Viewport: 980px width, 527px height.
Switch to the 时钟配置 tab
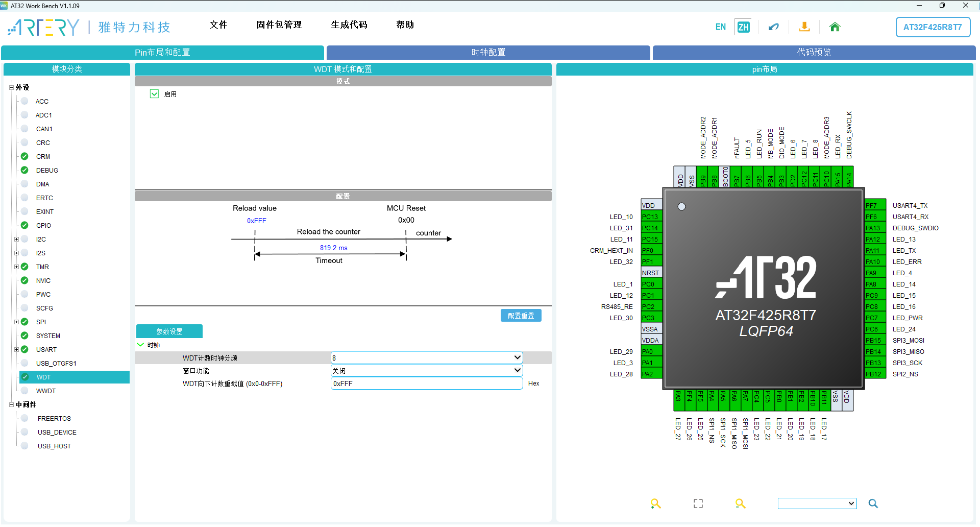coord(488,52)
